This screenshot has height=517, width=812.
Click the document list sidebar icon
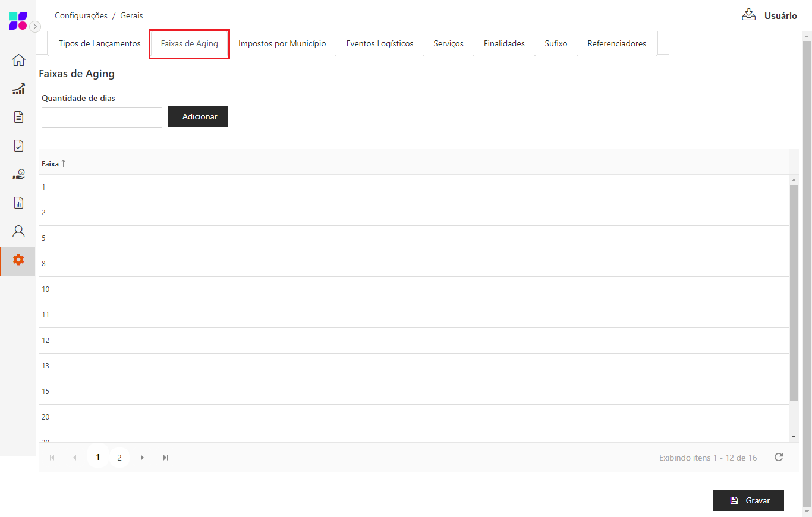tap(18, 117)
